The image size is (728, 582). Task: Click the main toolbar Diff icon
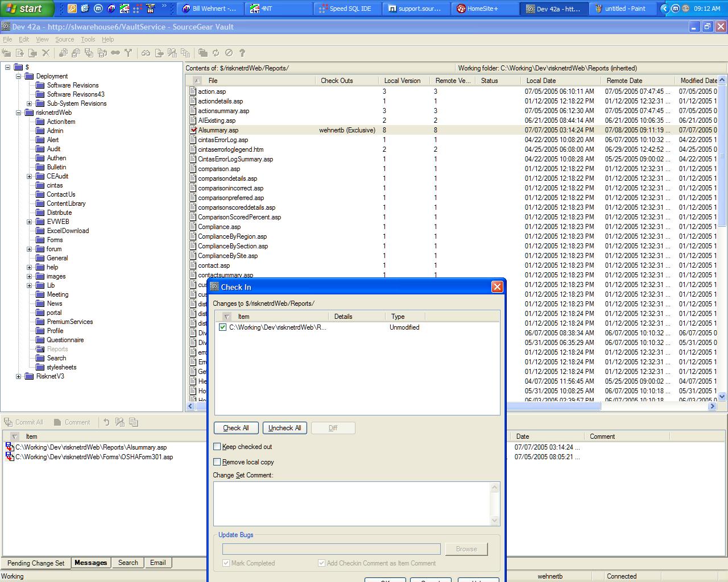pyautogui.click(x=172, y=53)
